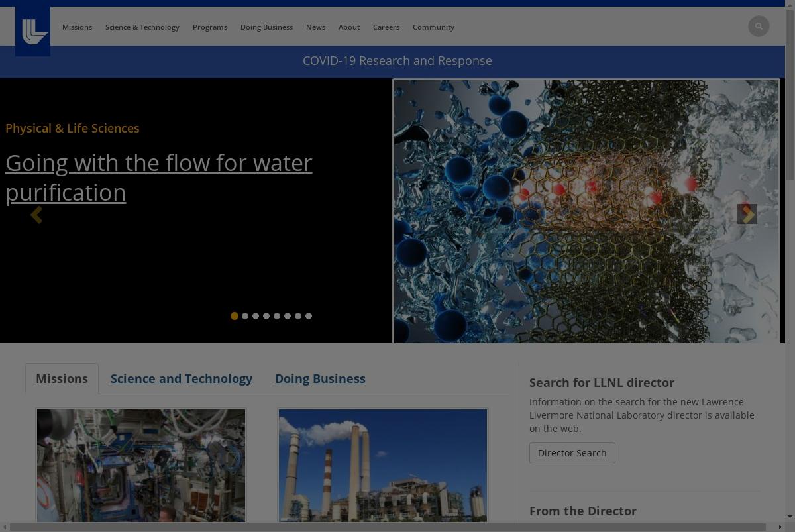Open the News nav menu

(x=315, y=27)
